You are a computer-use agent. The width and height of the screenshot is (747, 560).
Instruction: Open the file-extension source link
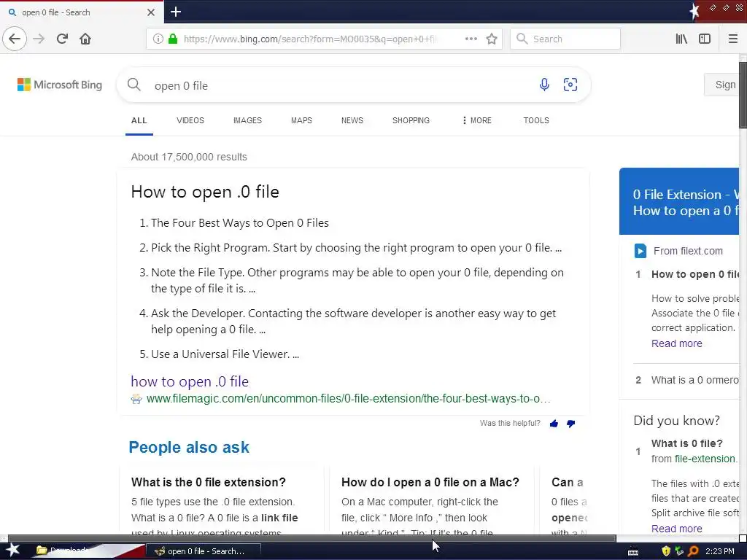coord(705,459)
